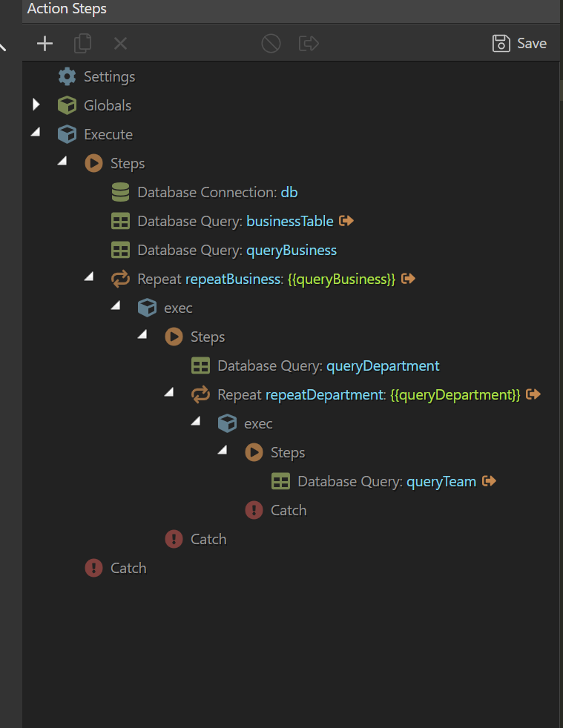
Task: Expand the Globals tree node
Action: (36, 105)
